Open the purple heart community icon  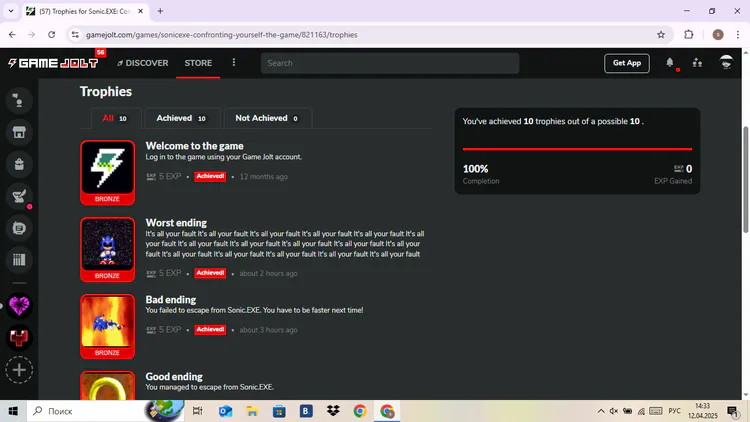click(19, 306)
